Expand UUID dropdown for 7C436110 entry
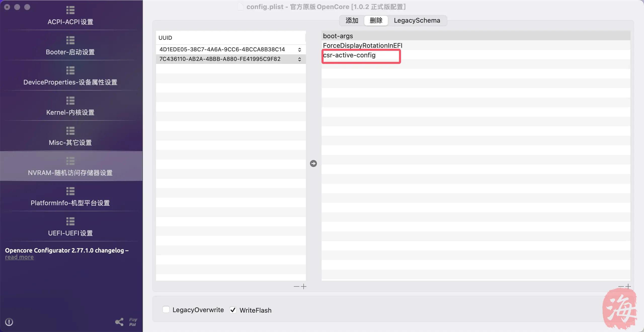The image size is (644, 332). pos(299,59)
